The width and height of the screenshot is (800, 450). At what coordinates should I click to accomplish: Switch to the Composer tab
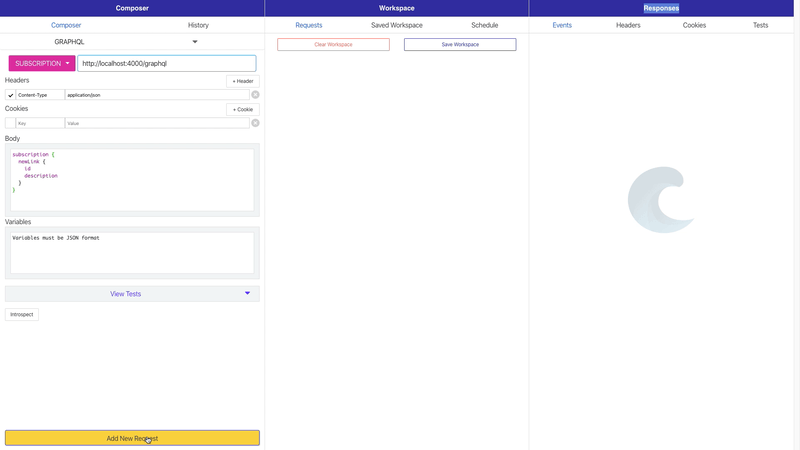(x=66, y=25)
